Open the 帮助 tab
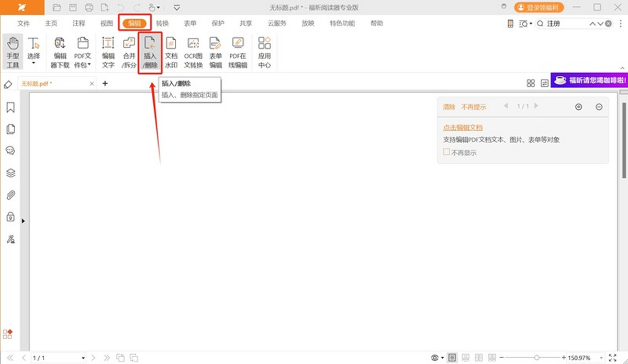The width and height of the screenshot is (628, 364). click(x=376, y=24)
